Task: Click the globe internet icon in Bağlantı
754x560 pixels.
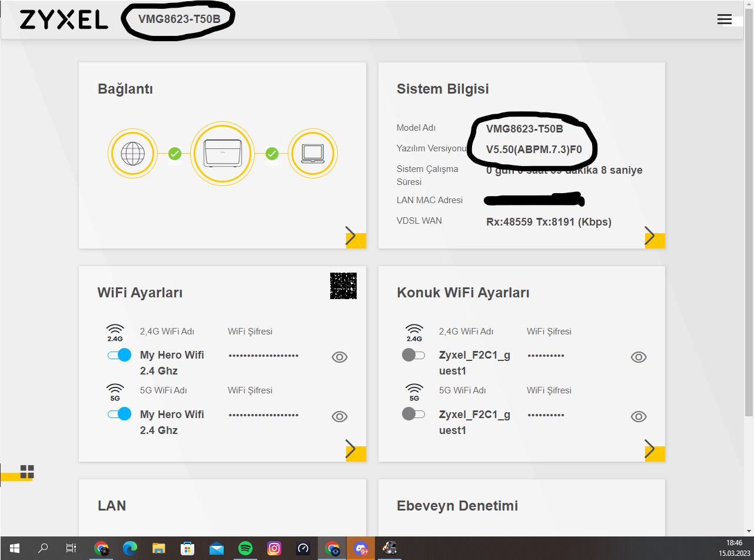Action: point(132,154)
